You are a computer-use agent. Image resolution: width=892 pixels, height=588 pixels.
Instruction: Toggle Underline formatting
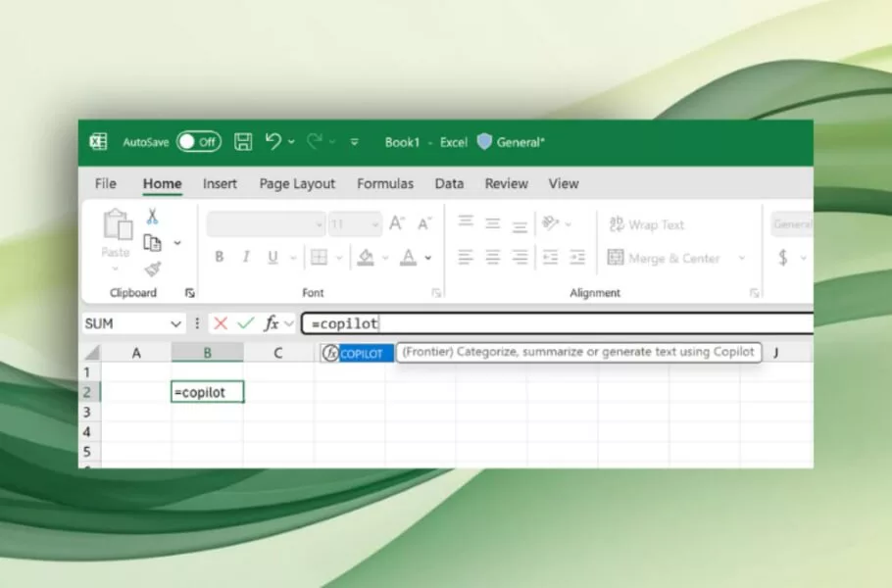pyautogui.click(x=273, y=257)
